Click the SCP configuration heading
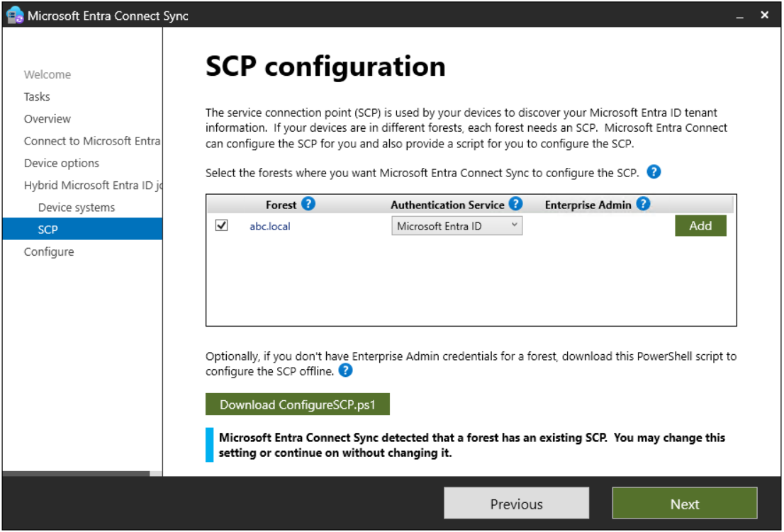 click(x=325, y=67)
